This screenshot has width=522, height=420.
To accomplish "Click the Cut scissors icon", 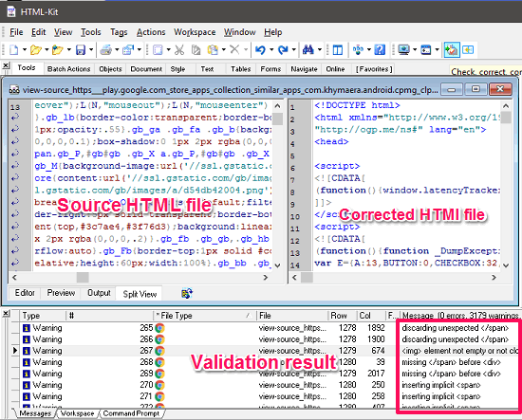I will [179, 50].
